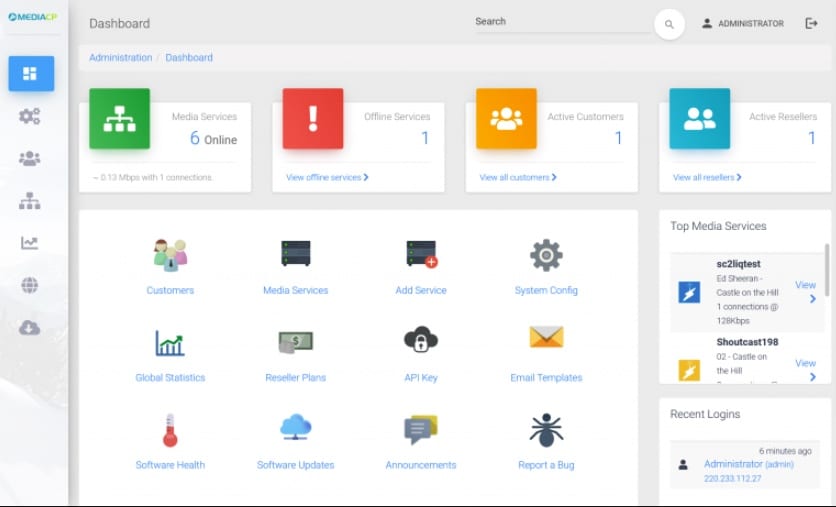The height and width of the screenshot is (507, 836).
Task: Click the Dashboard breadcrumb link
Action: pos(189,58)
